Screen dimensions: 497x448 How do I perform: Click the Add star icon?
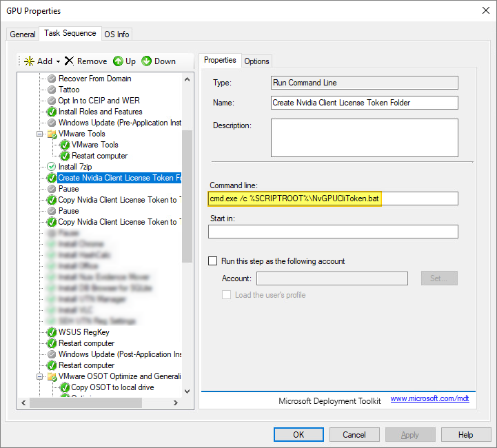(x=29, y=61)
